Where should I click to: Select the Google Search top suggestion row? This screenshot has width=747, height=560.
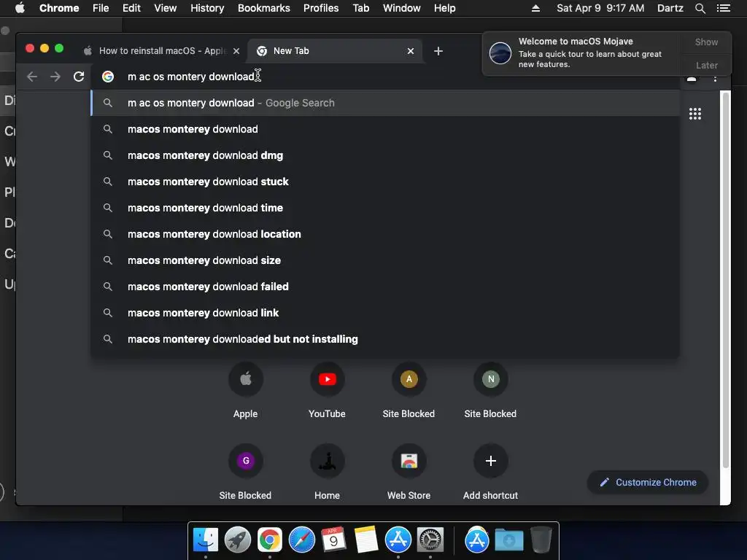pyautogui.click(x=385, y=103)
